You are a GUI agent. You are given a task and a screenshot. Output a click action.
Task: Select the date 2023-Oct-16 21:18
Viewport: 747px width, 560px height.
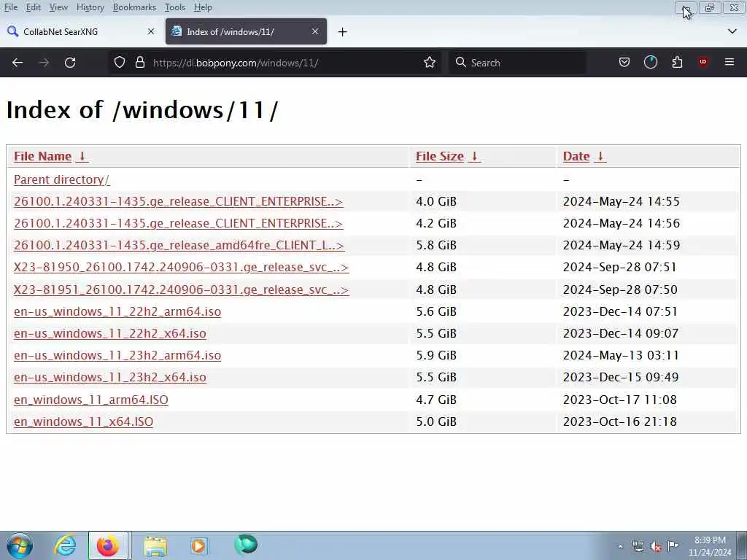[x=619, y=421]
